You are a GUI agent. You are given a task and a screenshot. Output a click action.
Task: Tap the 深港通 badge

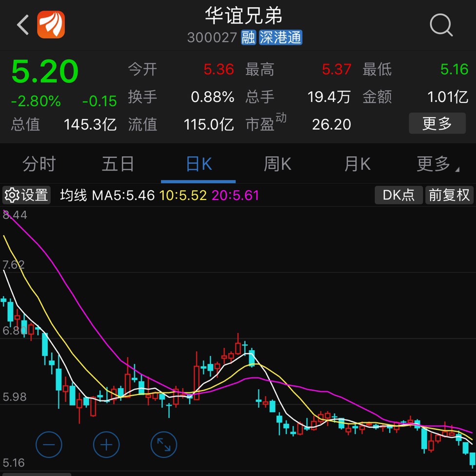280,38
